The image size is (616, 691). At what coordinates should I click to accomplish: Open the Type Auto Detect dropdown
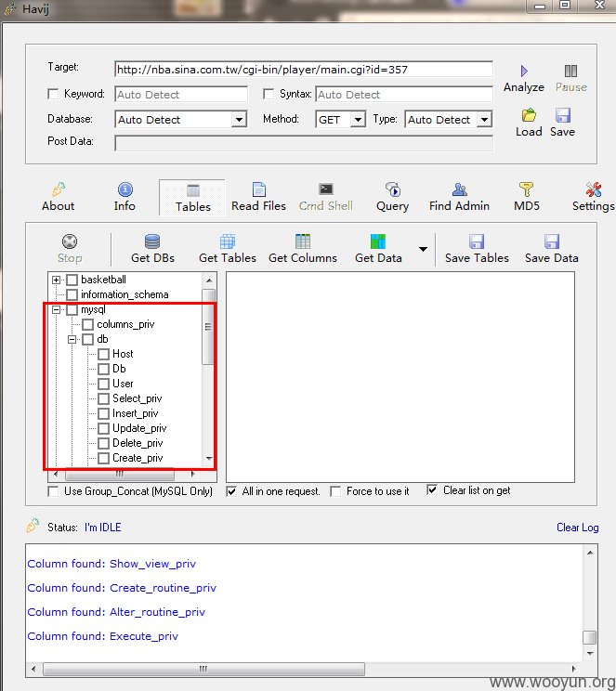[x=484, y=120]
